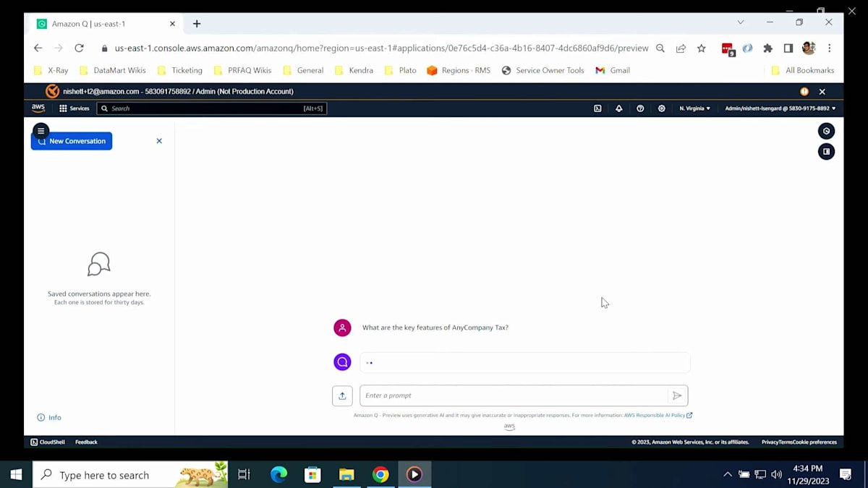Screen dimensions: 868x488
Task: Open CloudShell from the footer
Action: pyautogui.click(x=48, y=442)
